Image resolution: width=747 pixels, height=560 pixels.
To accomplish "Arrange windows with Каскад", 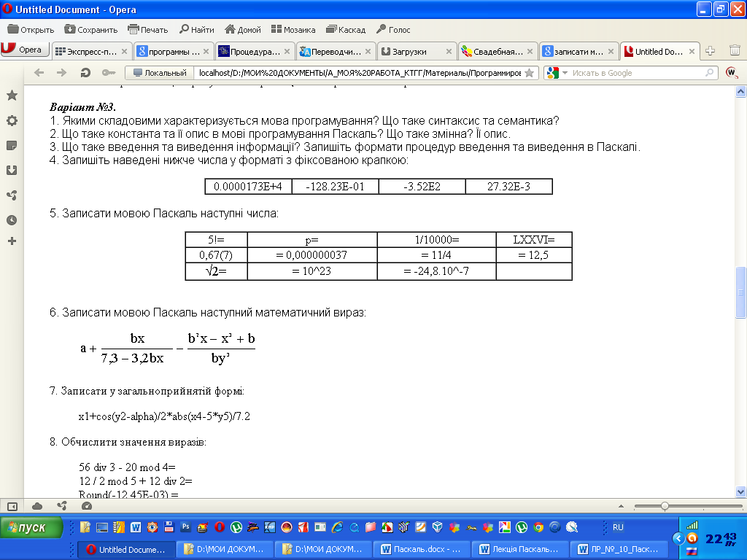I will click(346, 29).
